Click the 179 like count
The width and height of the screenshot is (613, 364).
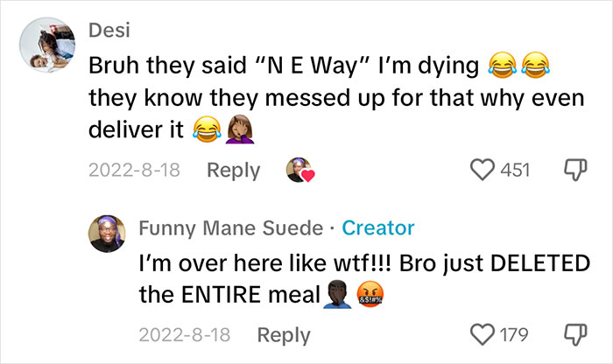click(x=514, y=334)
